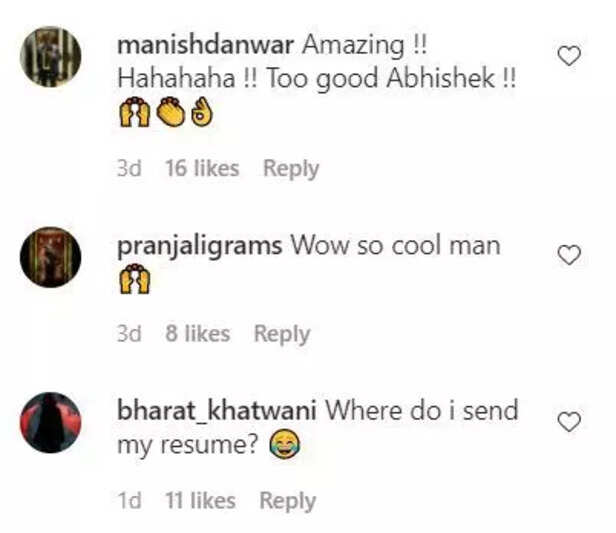This screenshot has height=533, width=616.
Task: Show who gave 11 likes
Action: click(200, 501)
